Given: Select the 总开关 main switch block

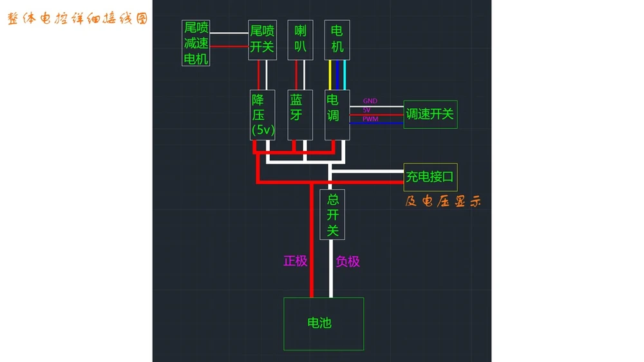Looking at the screenshot, I should pyautogui.click(x=332, y=214).
